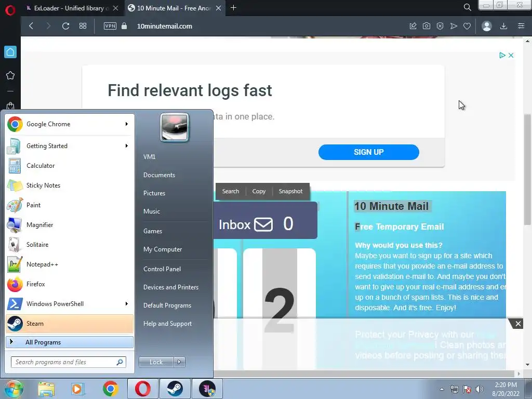Close the ExLoader tab
The width and height of the screenshot is (532, 399).
[115, 8]
